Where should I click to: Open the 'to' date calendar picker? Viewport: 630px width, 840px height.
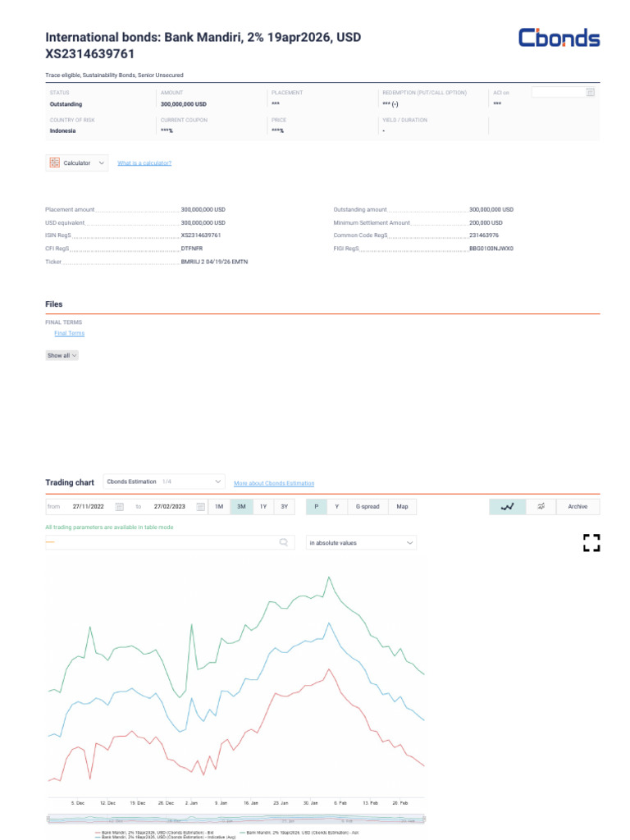coord(200,507)
